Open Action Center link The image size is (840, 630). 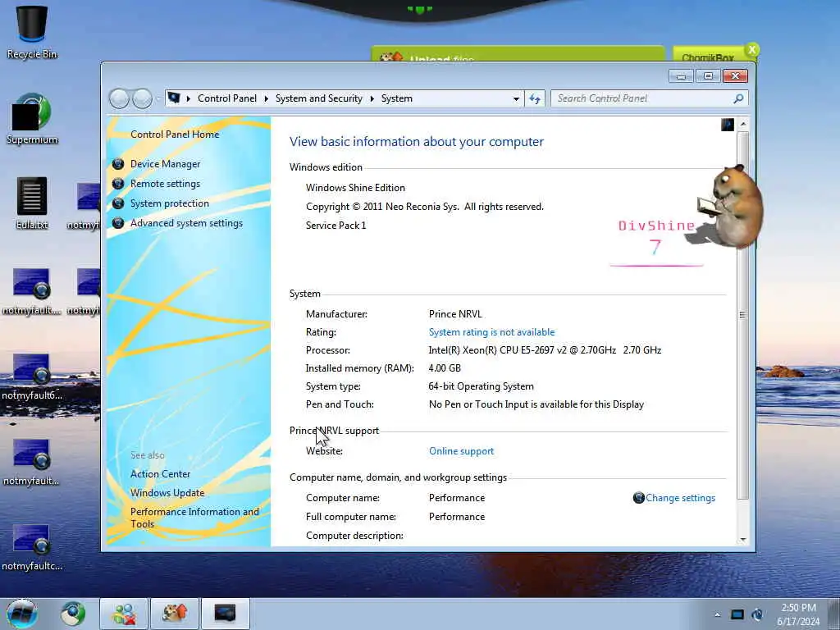pyautogui.click(x=160, y=474)
